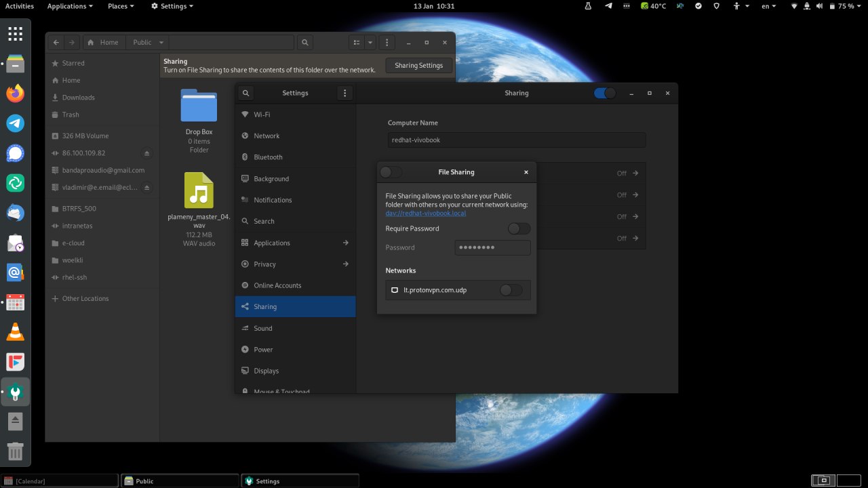Open the Power settings panel

point(295,350)
